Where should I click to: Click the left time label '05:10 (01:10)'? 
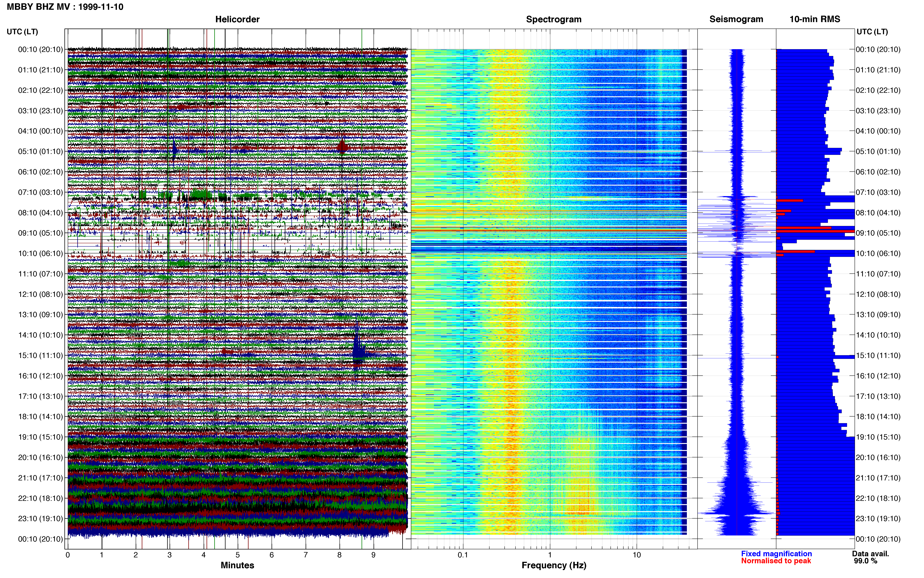pyautogui.click(x=40, y=151)
